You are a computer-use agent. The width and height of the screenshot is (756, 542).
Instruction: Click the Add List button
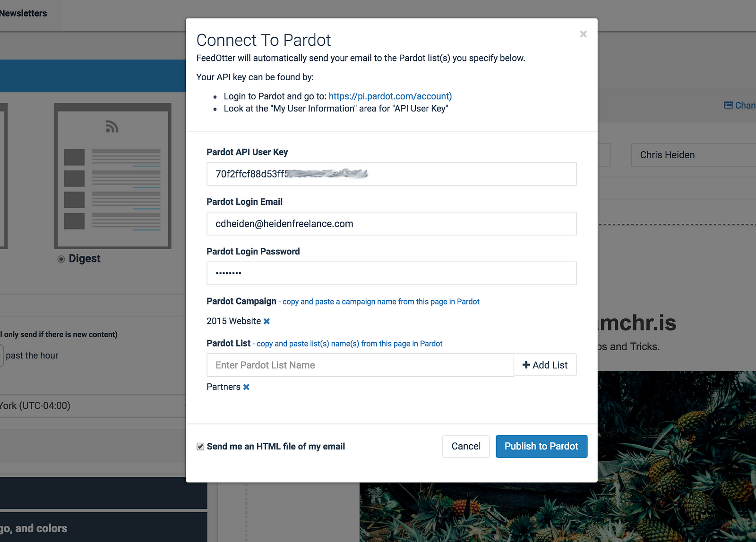545,365
